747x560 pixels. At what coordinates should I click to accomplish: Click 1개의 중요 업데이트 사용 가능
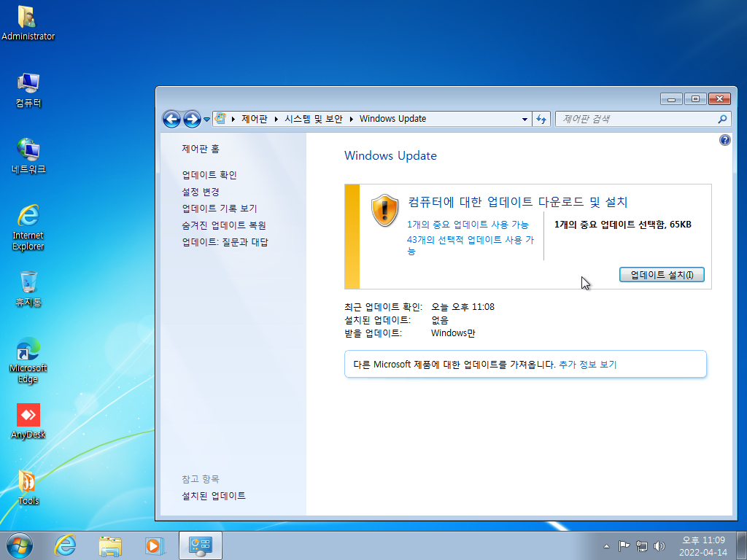click(468, 225)
